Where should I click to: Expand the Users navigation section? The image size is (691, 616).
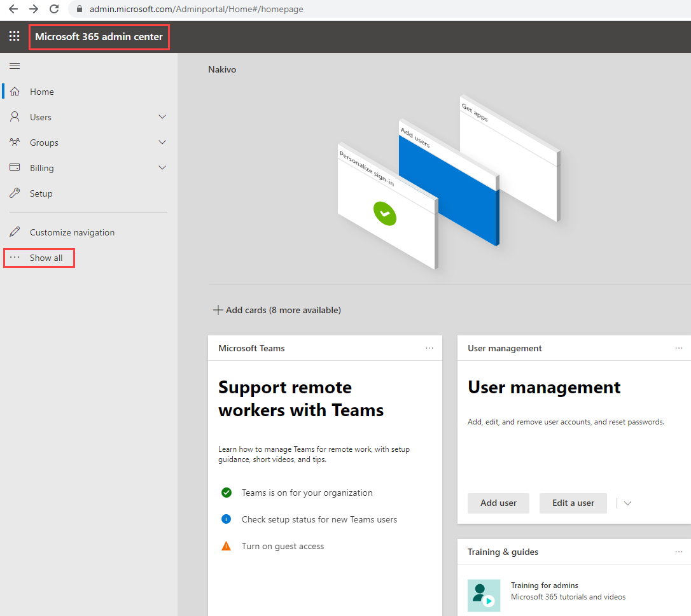coord(162,117)
